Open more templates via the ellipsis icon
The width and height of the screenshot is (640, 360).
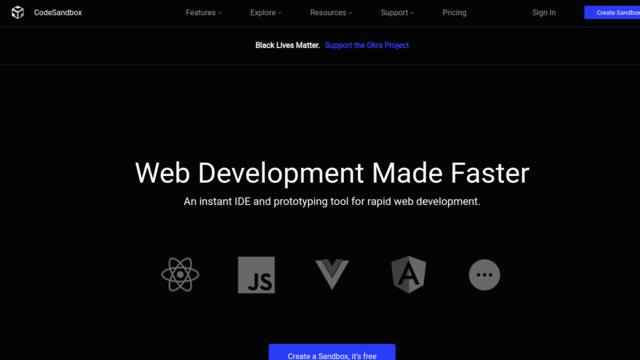pos(484,275)
